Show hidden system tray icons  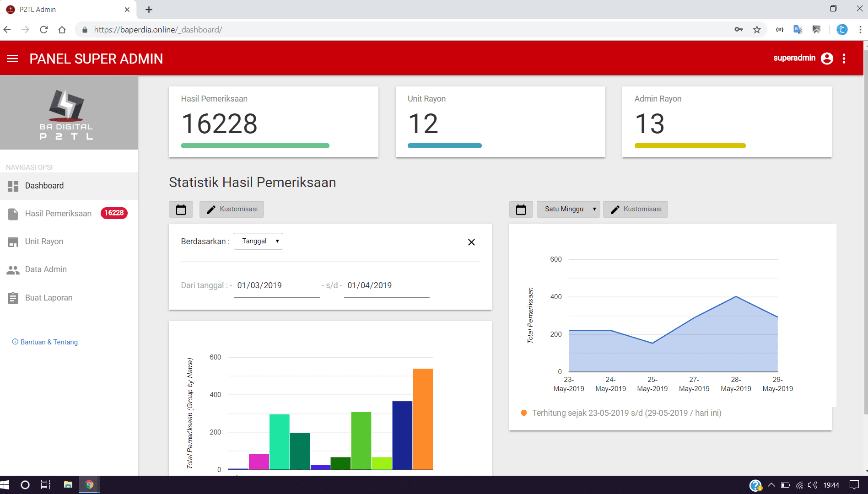[771, 485]
